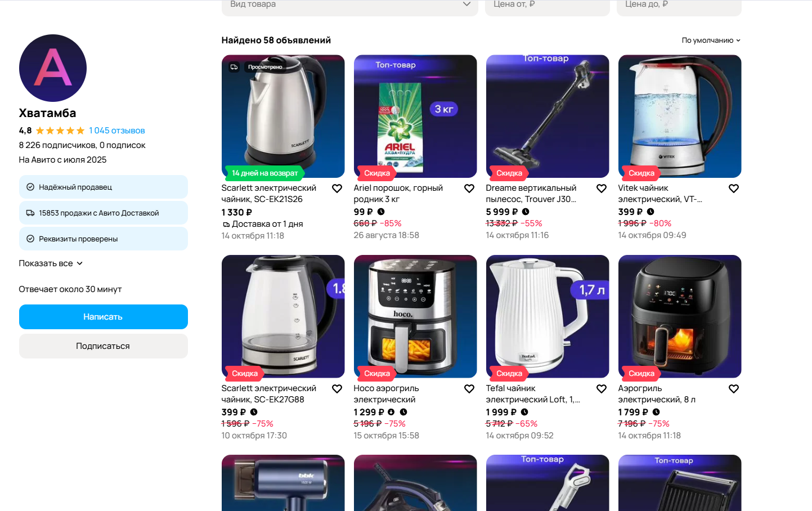Image resolution: width=812 pixels, height=511 pixels.
Task: Click the Хватамба seller avatar logo
Action: point(53,68)
